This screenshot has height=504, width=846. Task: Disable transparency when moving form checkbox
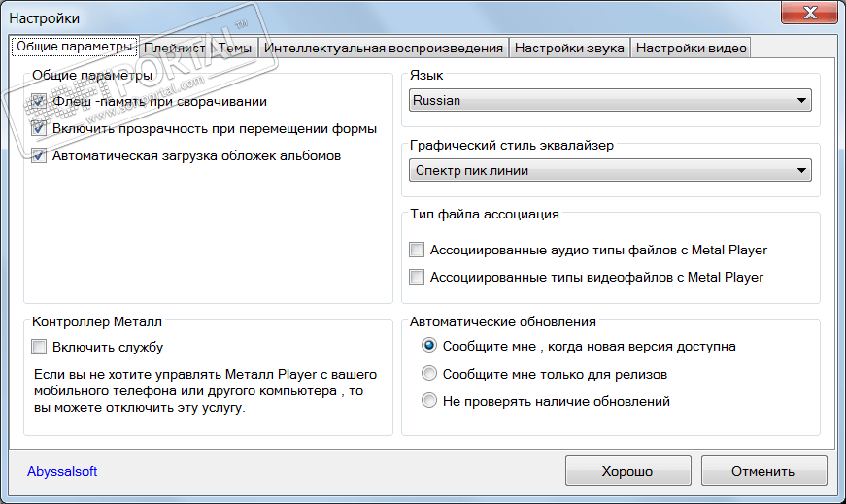[39, 128]
